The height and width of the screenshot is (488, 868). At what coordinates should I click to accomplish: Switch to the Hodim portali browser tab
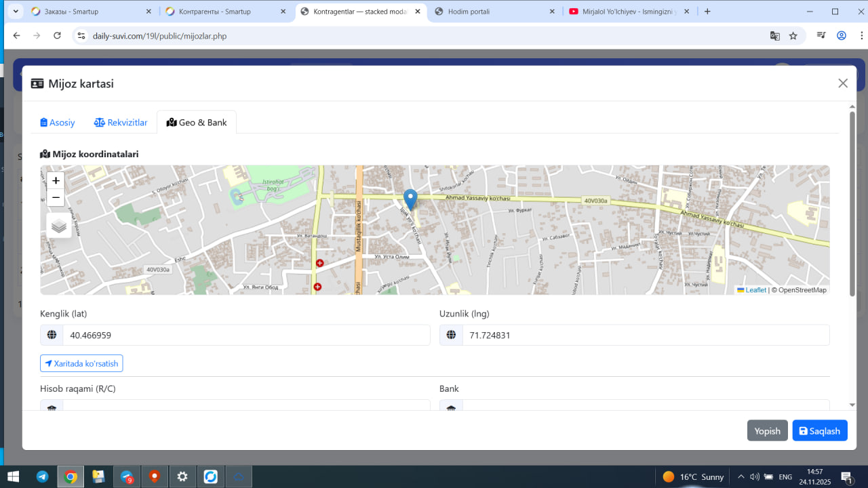point(495,12)
